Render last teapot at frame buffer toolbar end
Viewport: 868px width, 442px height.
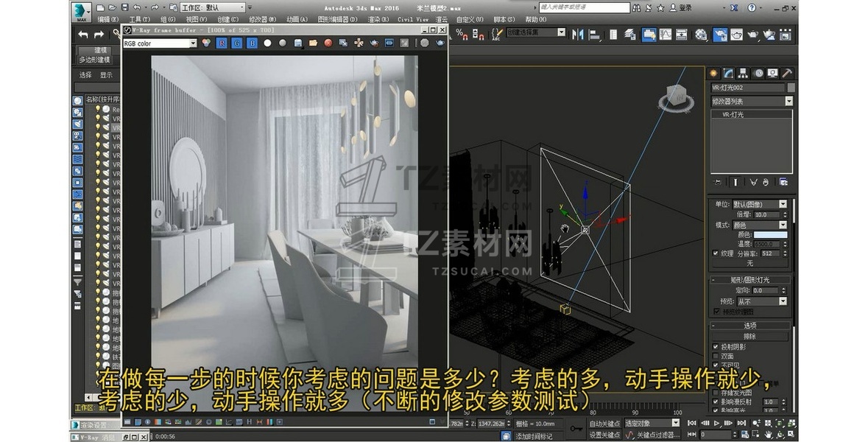point(440,43)
